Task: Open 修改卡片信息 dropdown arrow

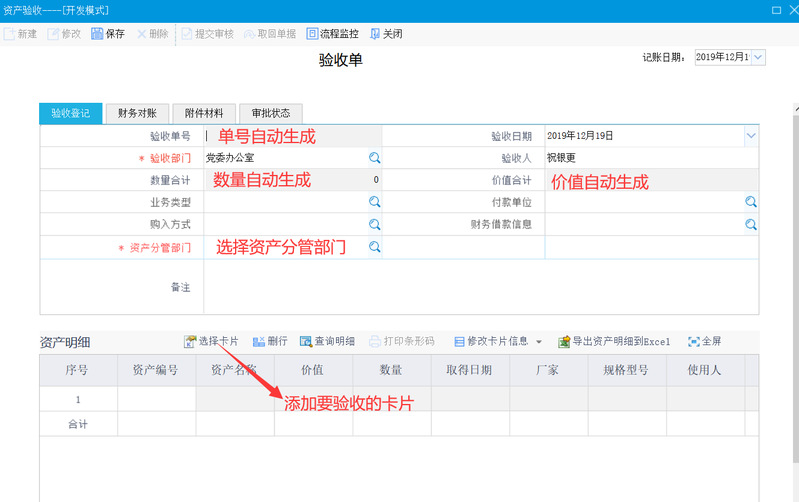Action: (x=539, y=342)
